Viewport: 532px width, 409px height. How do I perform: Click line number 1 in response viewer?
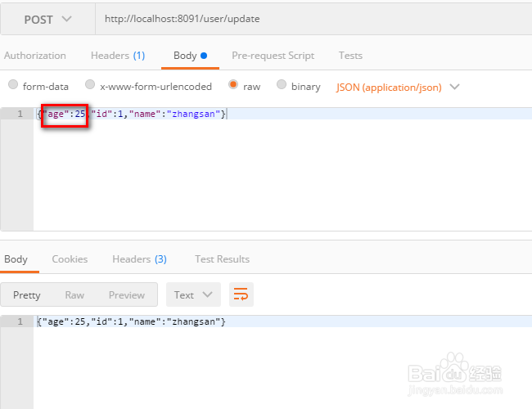(x=20, y=321)
